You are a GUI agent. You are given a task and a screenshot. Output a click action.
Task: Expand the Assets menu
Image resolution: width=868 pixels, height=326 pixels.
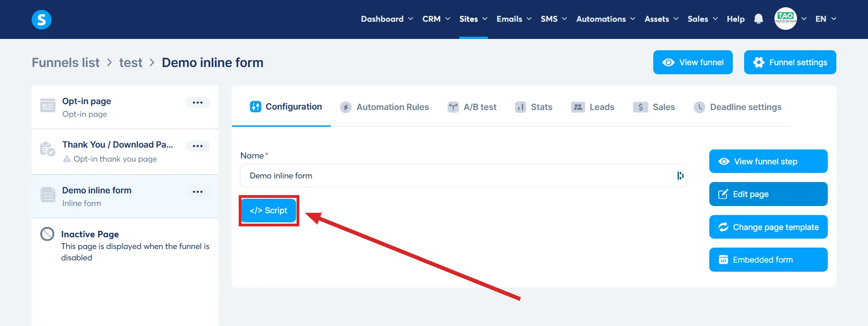point(661,19)
